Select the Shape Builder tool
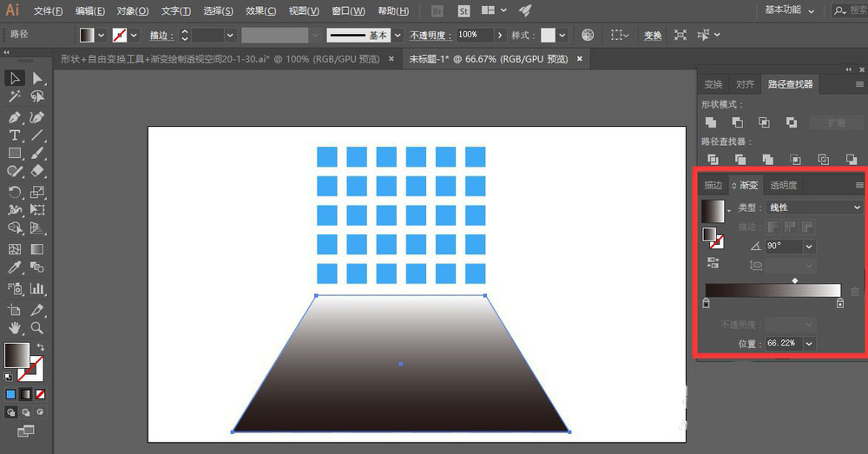Image resolution: width=868 pixels, height=454 pixels. (x=15, y=228)
